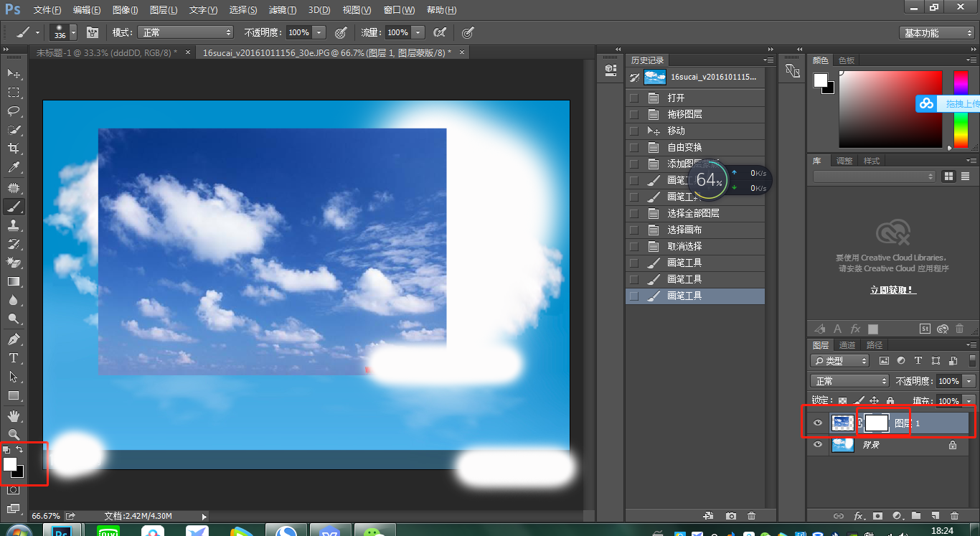This screenshot has height=536, width=980.
Task: Reset default foreground and background colors
Action: click(6, 450)
